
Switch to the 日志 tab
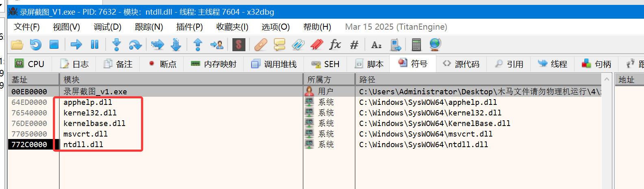(74, 64)
